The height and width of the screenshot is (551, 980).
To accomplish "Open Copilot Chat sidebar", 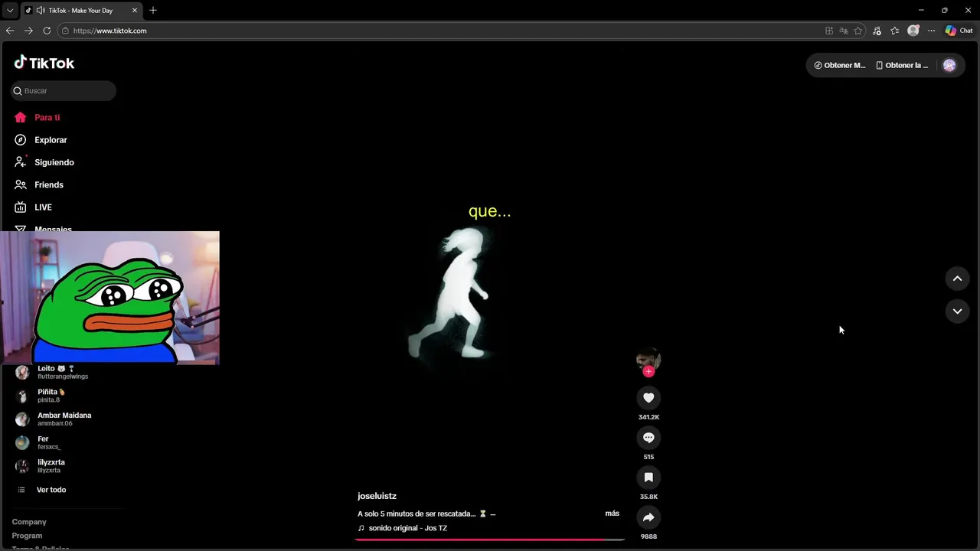I will [959, 31].
